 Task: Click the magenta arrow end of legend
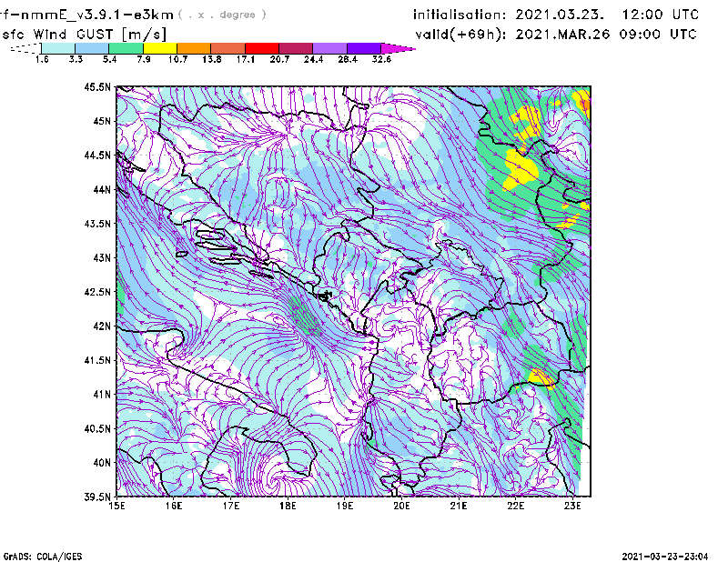point(398,48)
